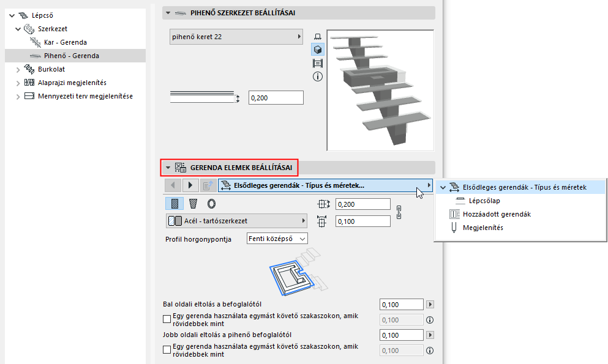
Task: Select rectangular beam cross-section type
Action: pyautogui.click(x=175, y=204)
